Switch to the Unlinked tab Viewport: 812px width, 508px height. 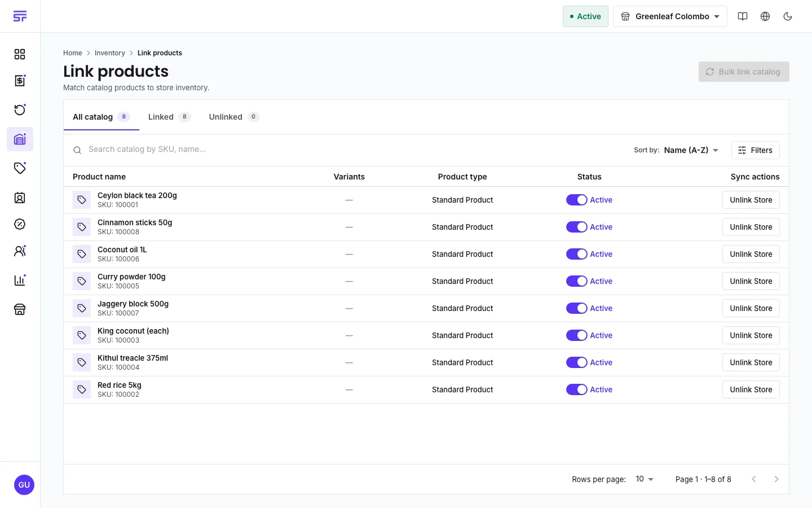coord(234,117)
